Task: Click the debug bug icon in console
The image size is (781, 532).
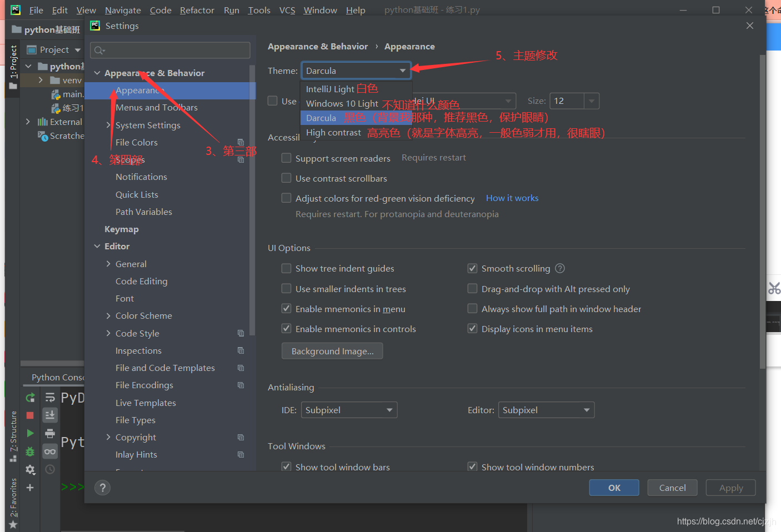Action: pyautogui.click(x=30, y=451)
